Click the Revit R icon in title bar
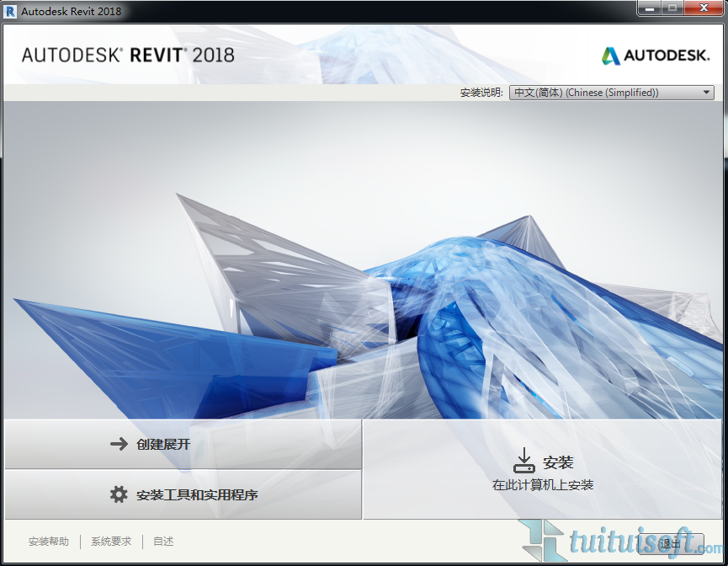The height and width of the screenshot is (566, 728). coord(10,10)
